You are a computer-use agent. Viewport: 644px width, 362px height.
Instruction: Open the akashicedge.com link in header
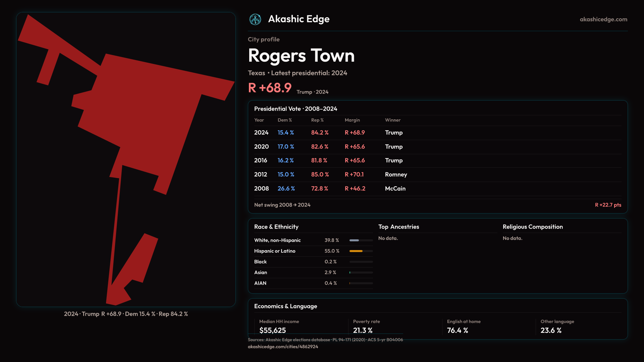click(603, 19)
